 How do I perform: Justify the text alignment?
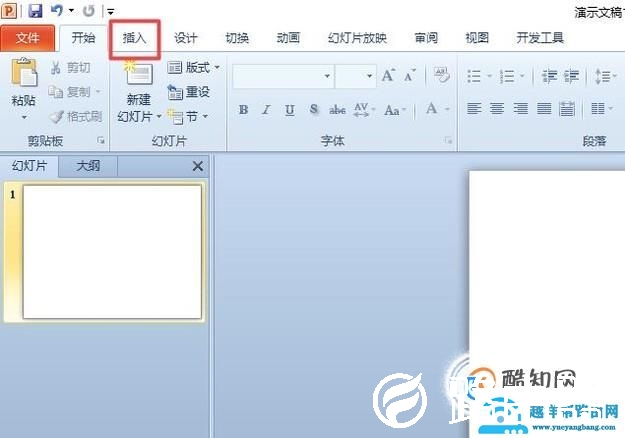coord(544,108)
